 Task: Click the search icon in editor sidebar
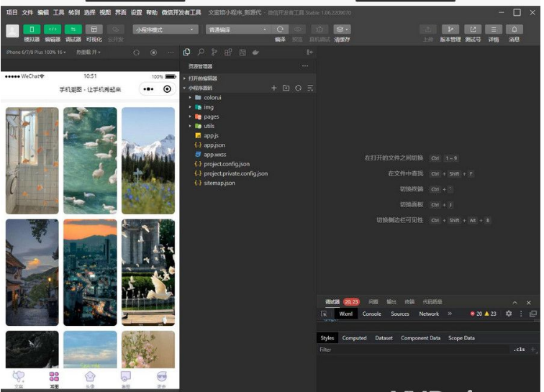click(201, 53)
